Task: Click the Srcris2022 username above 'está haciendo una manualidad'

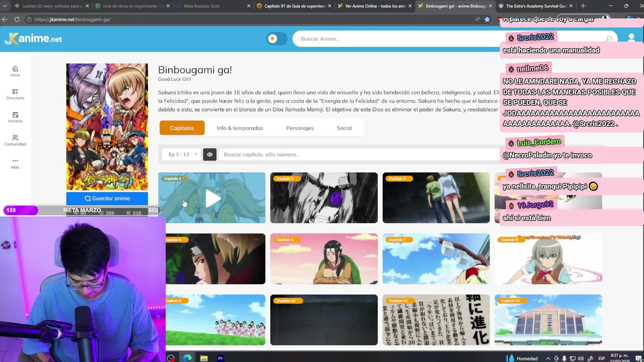Action: pos(535,37)
